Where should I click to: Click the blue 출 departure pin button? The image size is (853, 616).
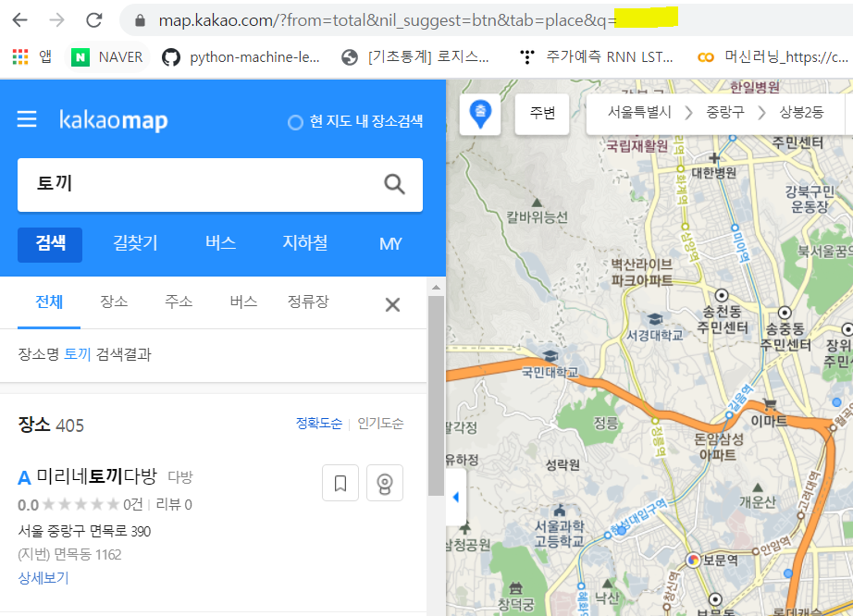coord(480,114)
